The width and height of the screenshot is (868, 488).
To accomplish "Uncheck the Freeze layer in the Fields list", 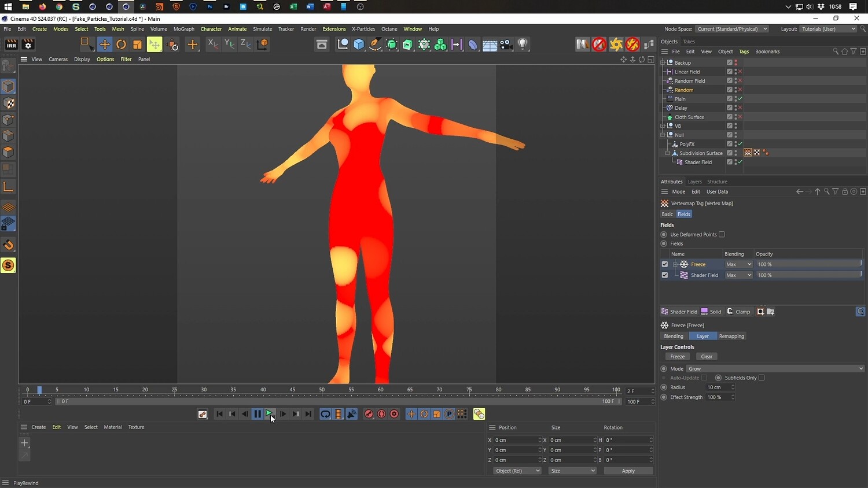I will pyautogui.click(x=665, y=264).
